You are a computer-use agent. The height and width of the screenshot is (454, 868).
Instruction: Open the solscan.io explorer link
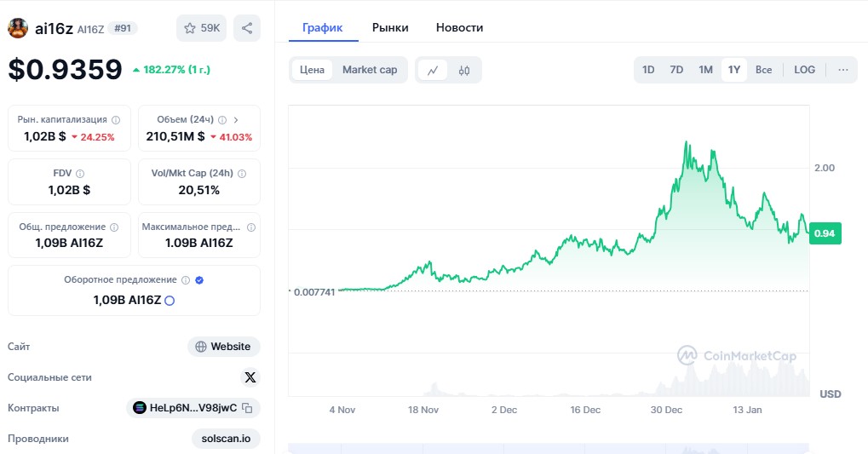pos(226,439)
